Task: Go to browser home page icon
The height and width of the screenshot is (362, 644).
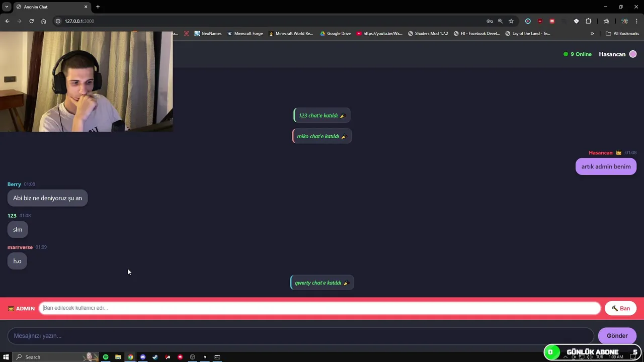Action: tap(43, 21)
